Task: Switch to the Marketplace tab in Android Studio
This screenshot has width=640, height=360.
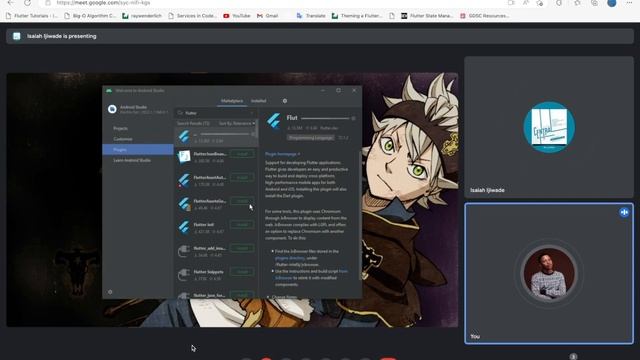Action: click(x=232, y=101)
